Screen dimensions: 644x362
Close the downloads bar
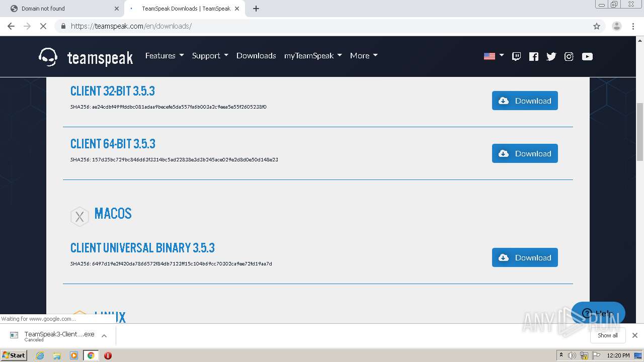pos(635,335)
